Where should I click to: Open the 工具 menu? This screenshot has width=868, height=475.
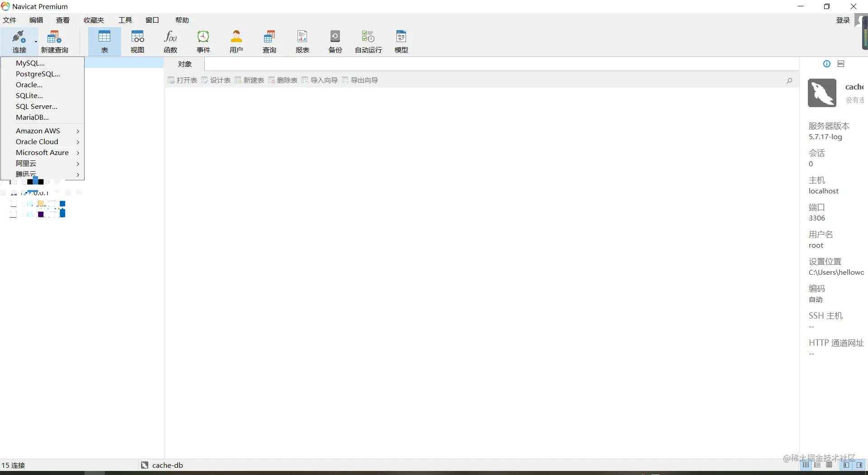point(125,20)
